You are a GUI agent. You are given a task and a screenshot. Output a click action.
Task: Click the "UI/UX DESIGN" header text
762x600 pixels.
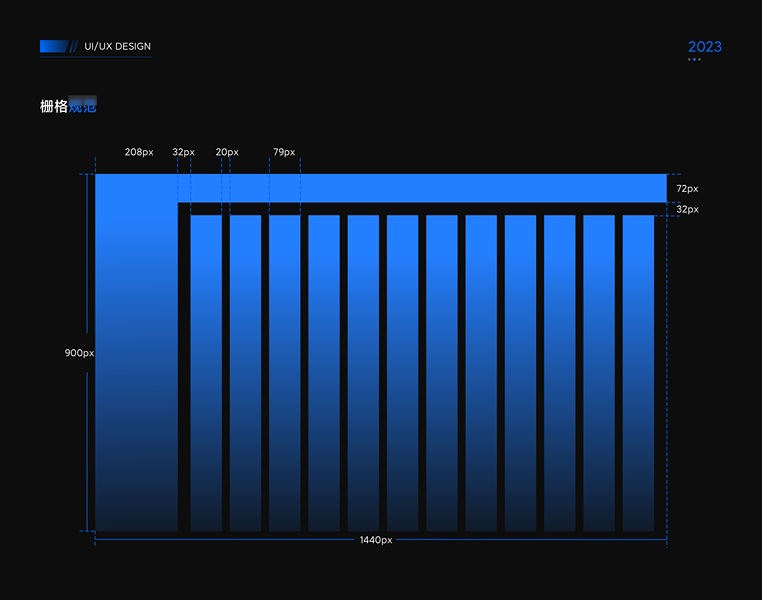(118, 47)
